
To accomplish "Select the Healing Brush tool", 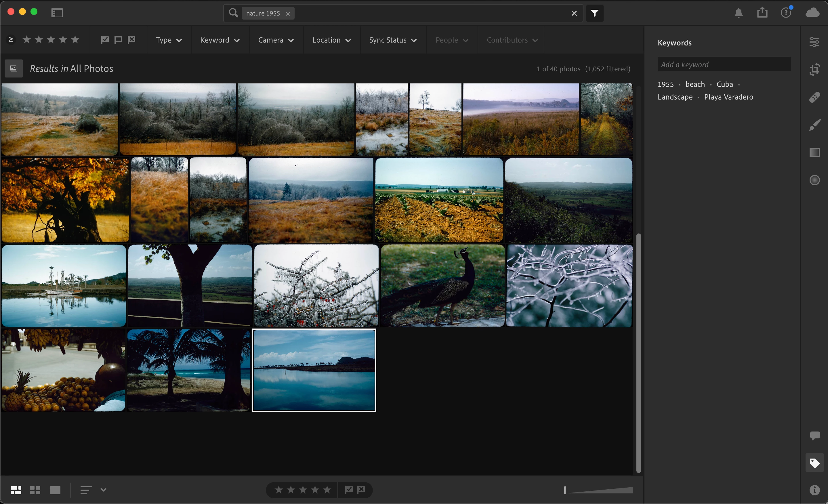I will pyautogui.click(x=814, y=97).
